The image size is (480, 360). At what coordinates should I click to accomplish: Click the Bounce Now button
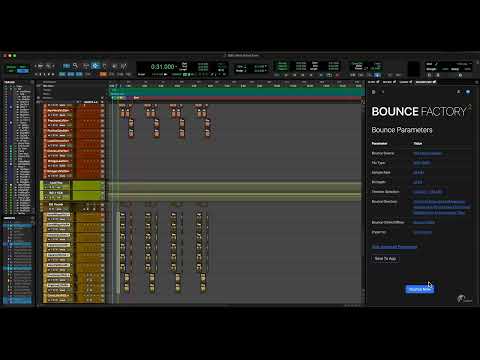pos(420,289)
